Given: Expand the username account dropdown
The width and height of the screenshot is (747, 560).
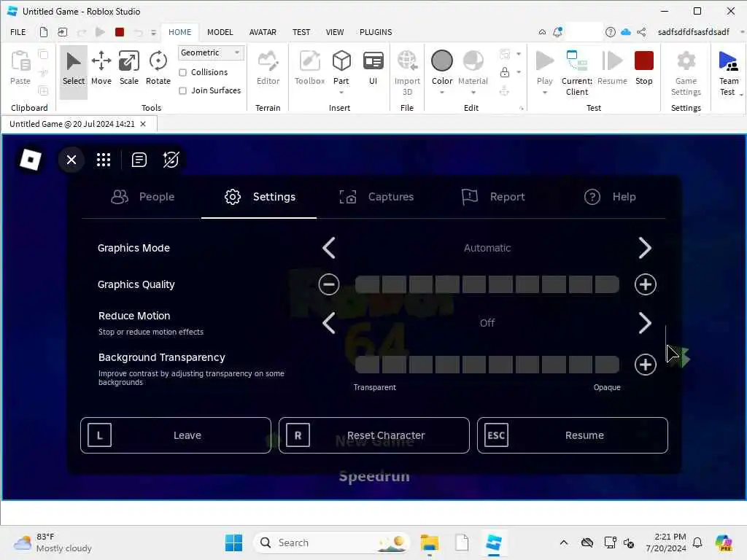Looking at the screenshot, I should (742, 32).
